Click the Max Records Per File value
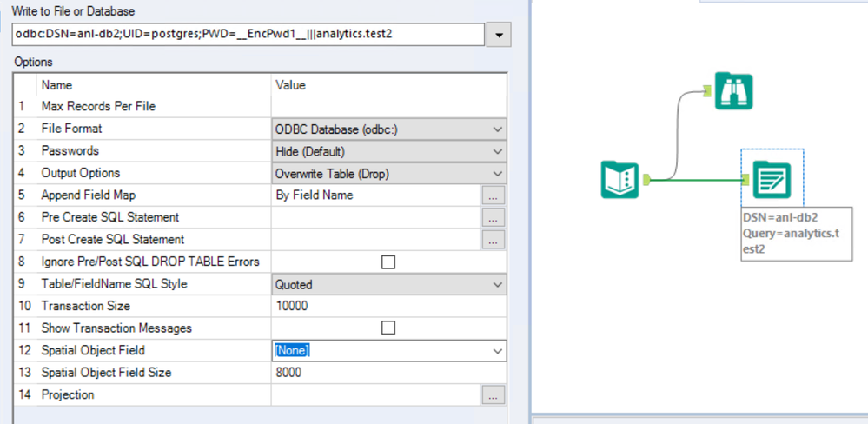This screenshot has width=868, height=424. (x=388, y=106)
